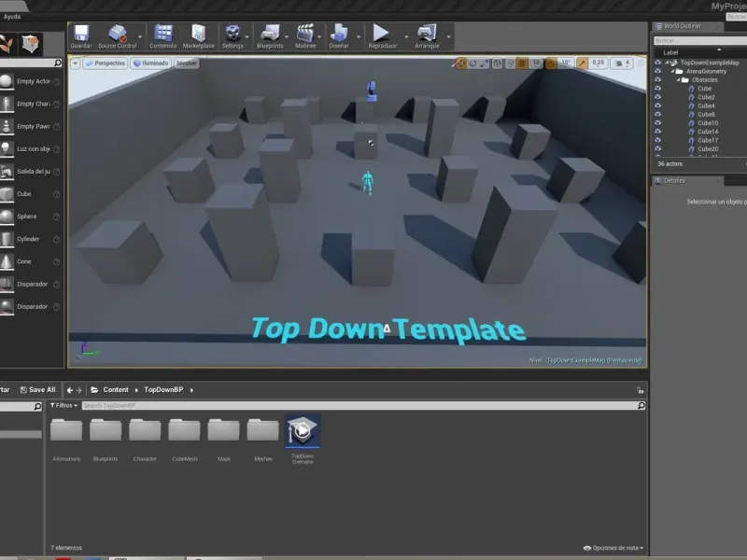Select the Cylinder shape in placement list
The width and height of the screenshot is (747, 560).
7,239
